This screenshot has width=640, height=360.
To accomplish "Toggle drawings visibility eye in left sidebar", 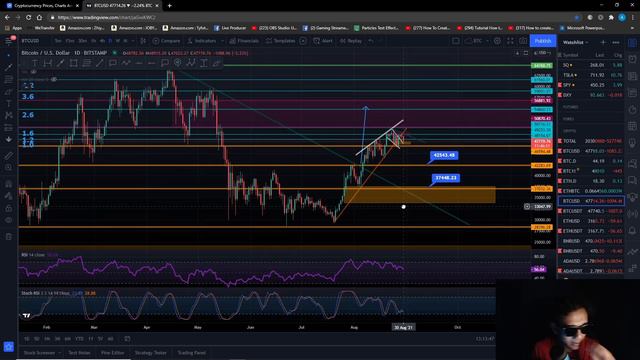I will [x=9, y=220].
